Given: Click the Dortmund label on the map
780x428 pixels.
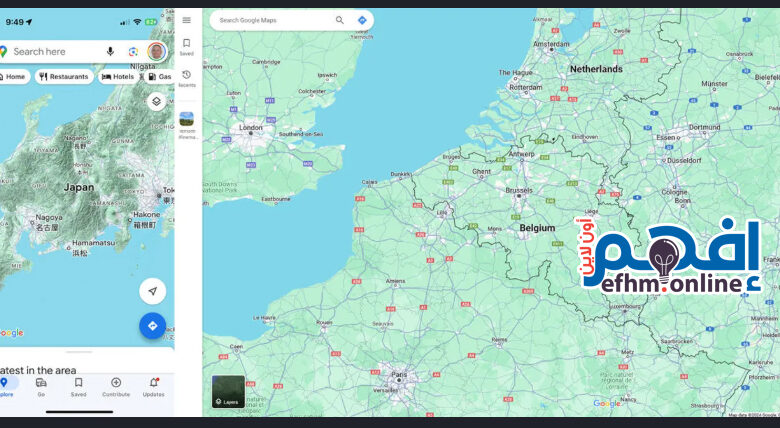Looking at the screenshot, I should [x=704, y=127].
